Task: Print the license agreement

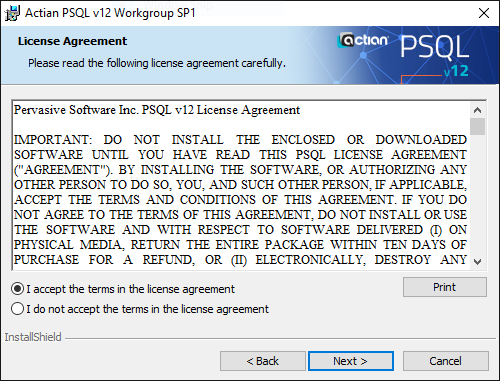Action: pyautogui.click(x=445, y=287)
